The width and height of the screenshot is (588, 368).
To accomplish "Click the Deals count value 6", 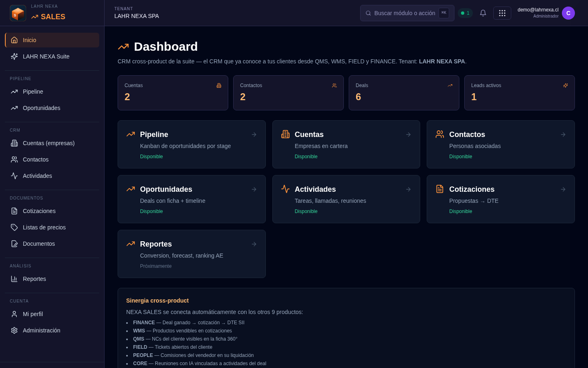I will [x=358, y=97].
